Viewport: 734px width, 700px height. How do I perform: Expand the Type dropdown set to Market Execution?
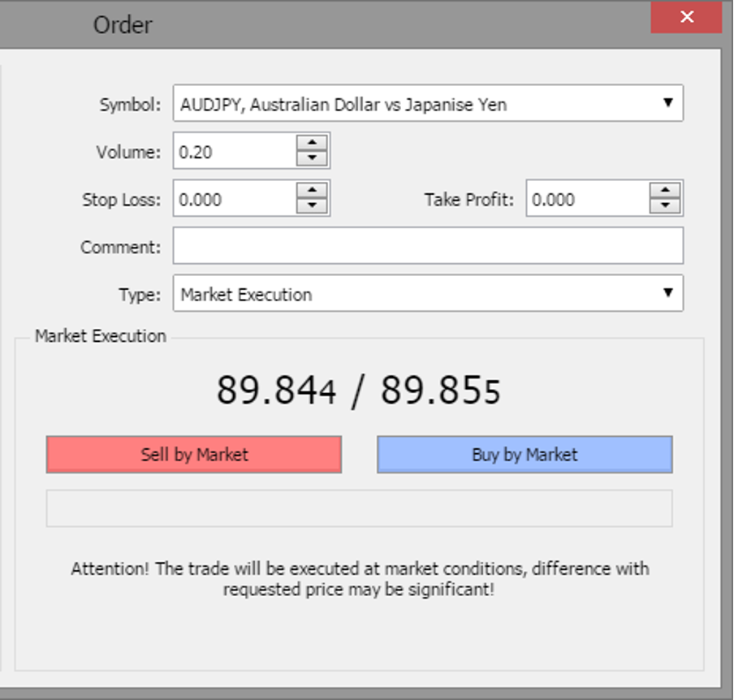pyautogui.click(x=427, y=294)
